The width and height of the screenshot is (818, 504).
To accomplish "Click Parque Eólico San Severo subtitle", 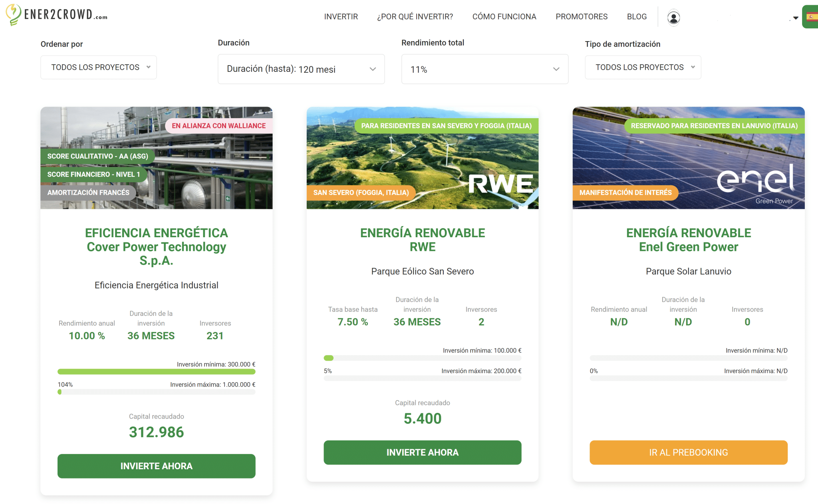I will 423,272.
